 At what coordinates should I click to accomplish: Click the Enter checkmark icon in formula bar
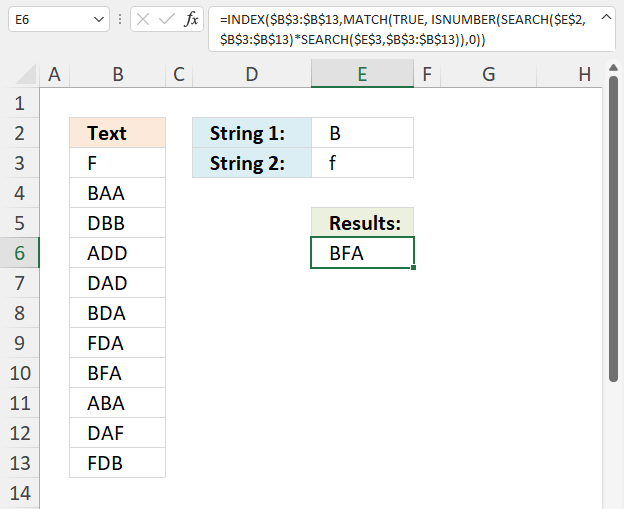coord(167,20)
